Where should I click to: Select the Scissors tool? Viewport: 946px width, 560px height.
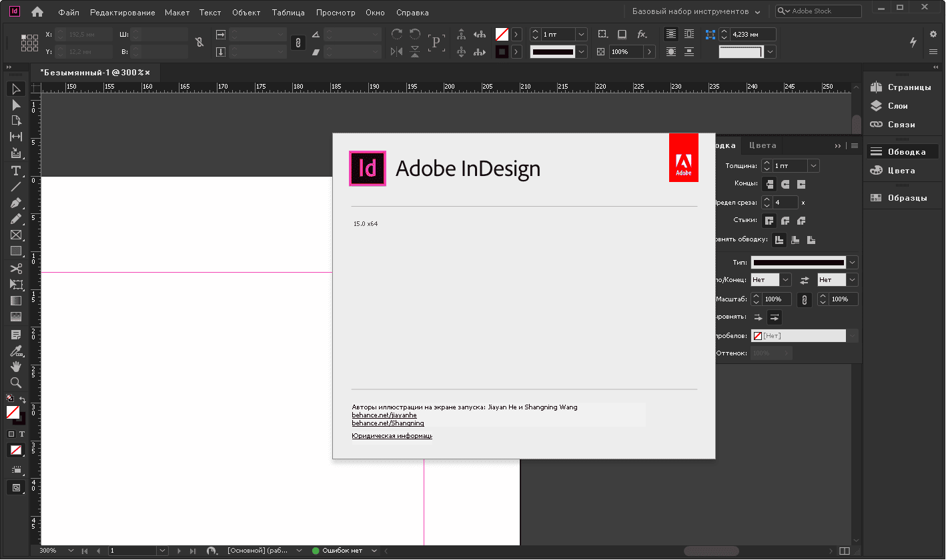[16, 269]
